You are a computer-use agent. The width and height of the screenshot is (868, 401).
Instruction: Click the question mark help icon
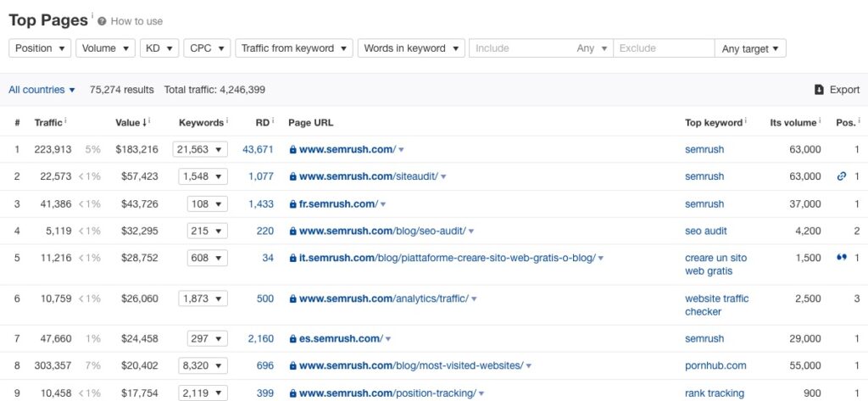102,21
